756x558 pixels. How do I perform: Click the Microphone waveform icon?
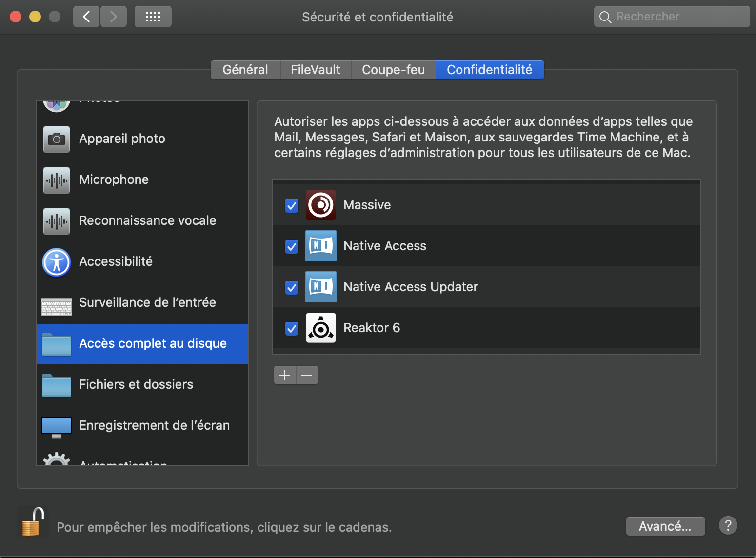[x=57, y=180]
